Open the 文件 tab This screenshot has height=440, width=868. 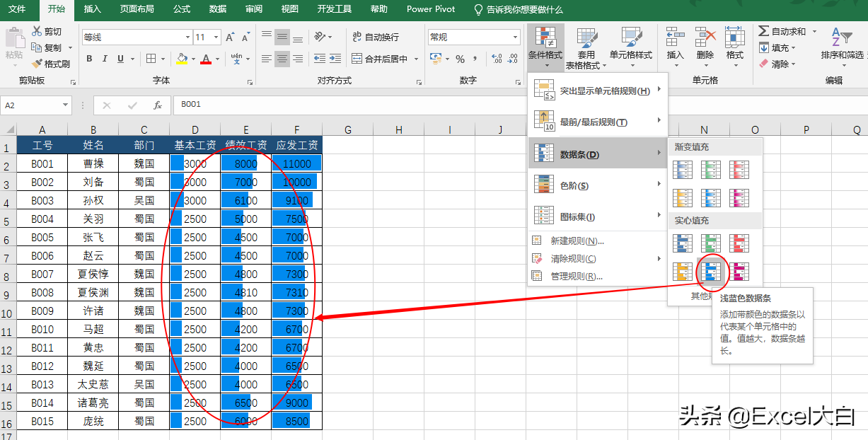[x=17, y=9]
